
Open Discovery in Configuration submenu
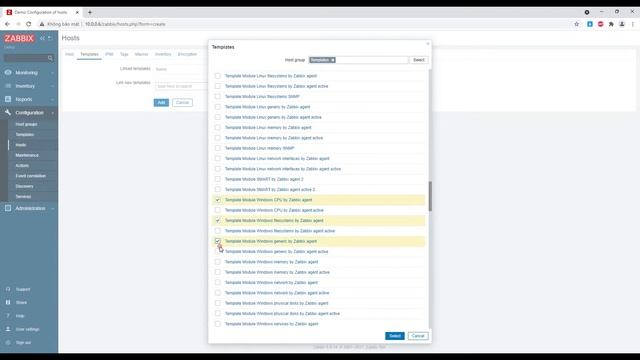[24, 186]
